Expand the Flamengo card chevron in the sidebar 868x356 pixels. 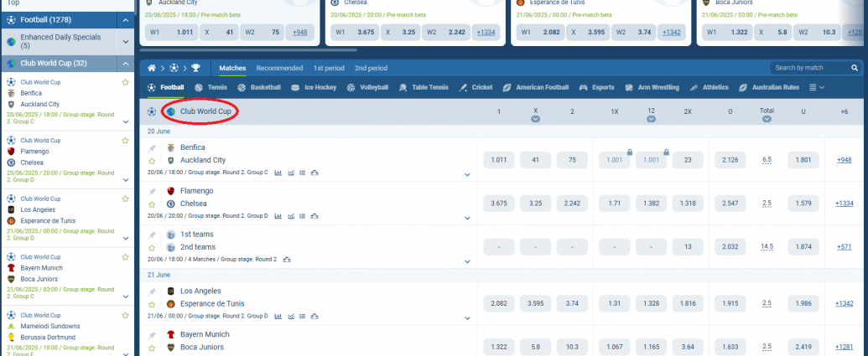[126, 180]
